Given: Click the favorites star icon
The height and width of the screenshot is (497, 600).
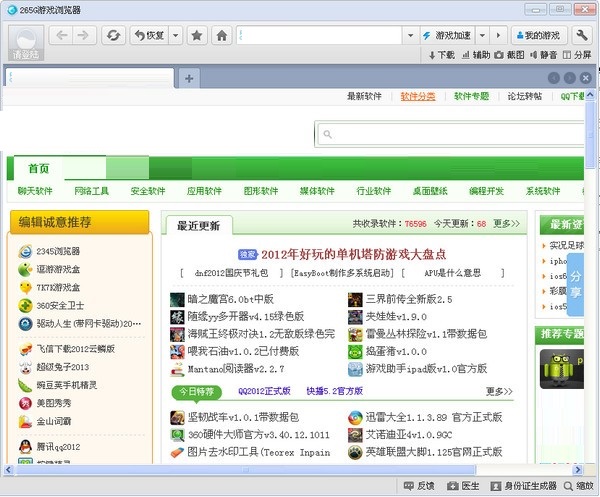Looking at the screenshot, I should tap(198, 35).
